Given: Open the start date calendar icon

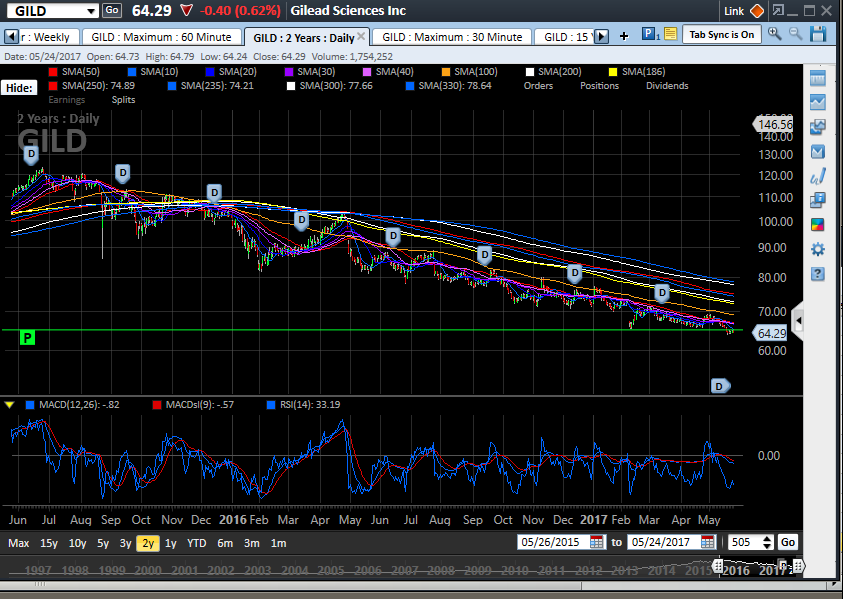Looking at the screenshot, I should pos(596,542).
